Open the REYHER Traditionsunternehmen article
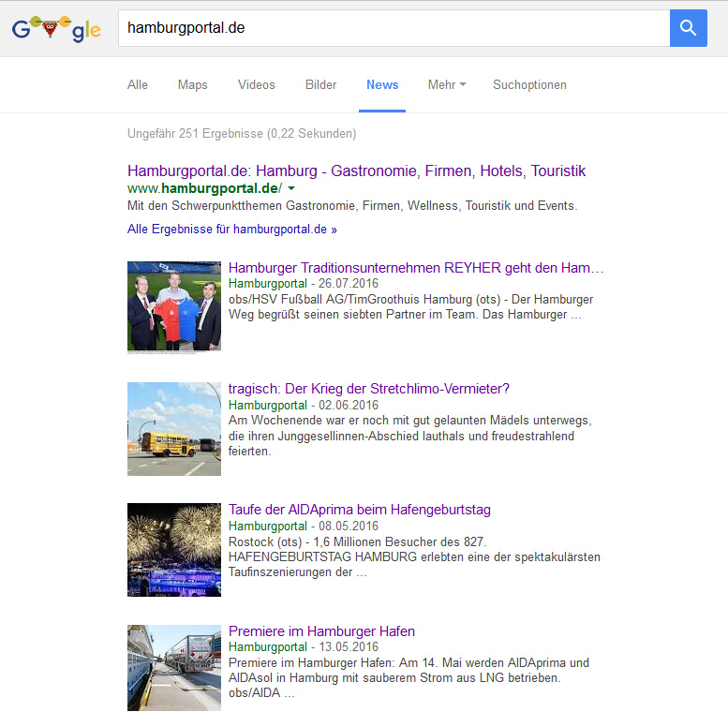 (416, 268)
